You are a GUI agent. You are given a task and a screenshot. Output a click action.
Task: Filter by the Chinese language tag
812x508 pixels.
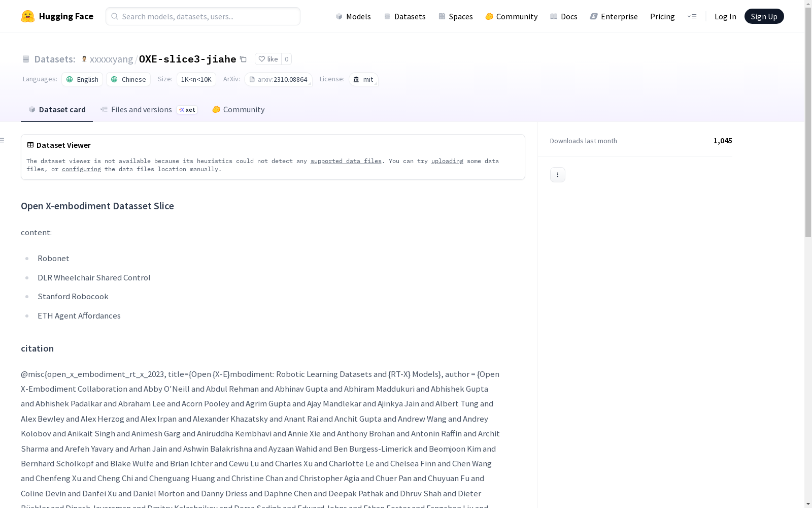128,79
